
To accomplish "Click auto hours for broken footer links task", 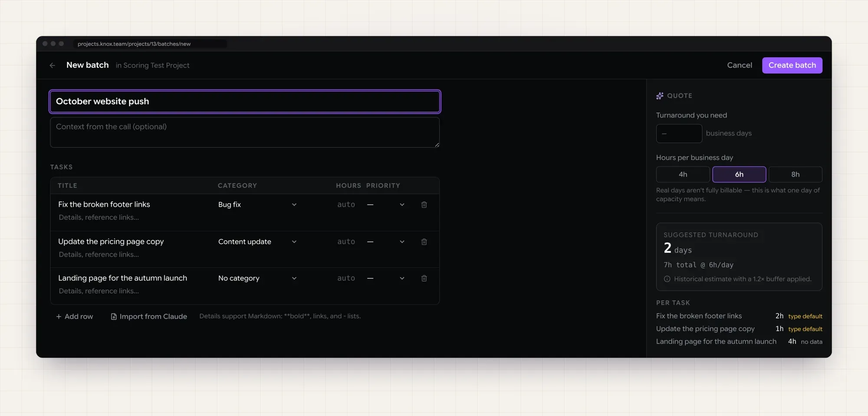I will (x=346, y=205).
